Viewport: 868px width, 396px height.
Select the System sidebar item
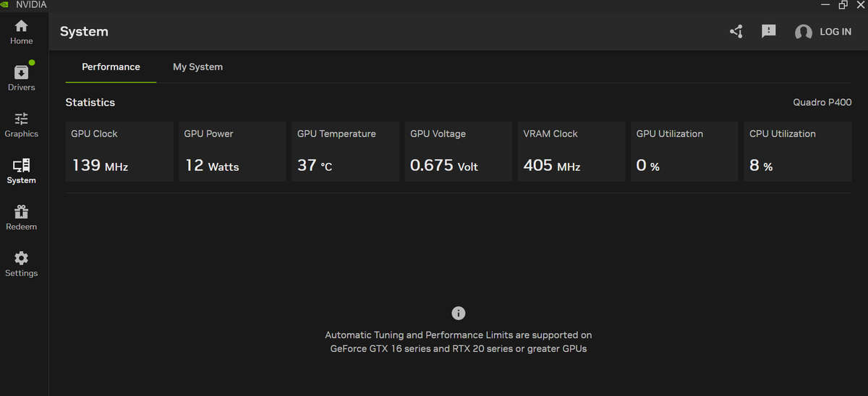click(21, 171)
